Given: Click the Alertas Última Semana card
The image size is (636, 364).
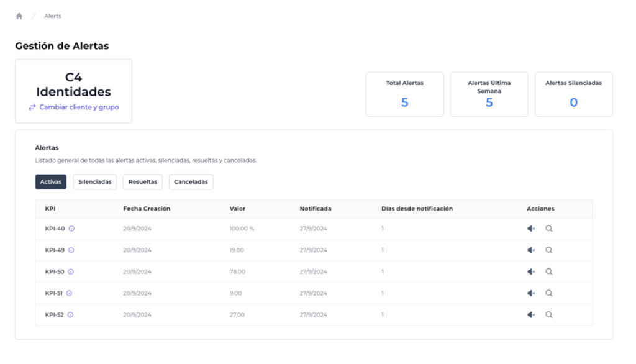Looking at the screenshot, I should [x=489, y=94].
